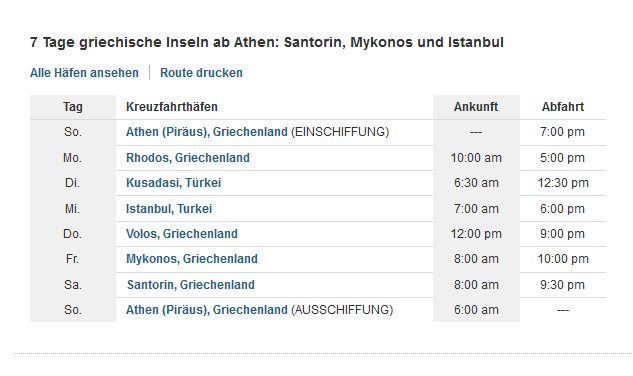The height and width of the screenshot is (376, 633).
Task: Open the Santorin, Griechenland port link
Action: [191, 285]
